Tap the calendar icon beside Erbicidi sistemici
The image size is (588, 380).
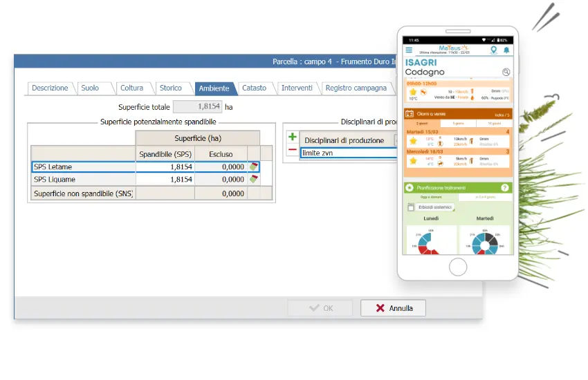(411, 207)
